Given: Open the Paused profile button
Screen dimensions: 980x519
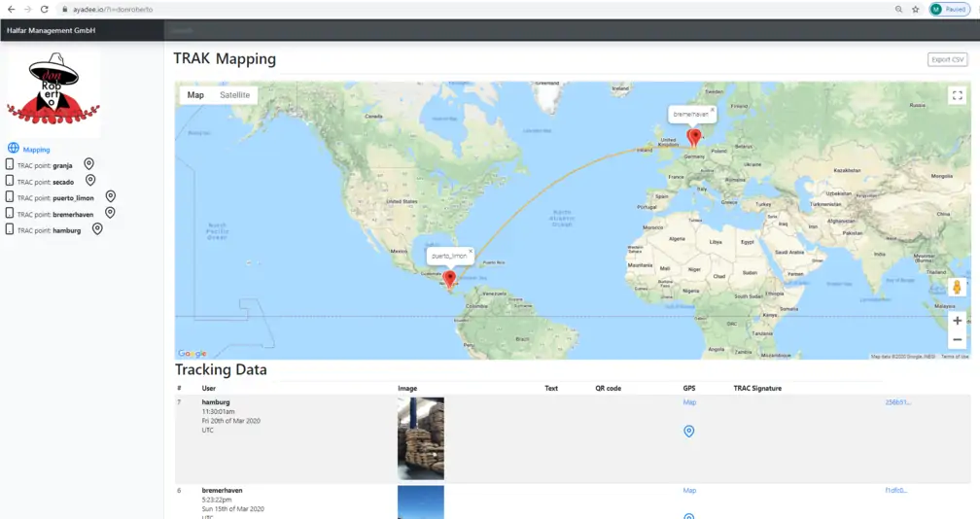Looking at the screenshot, I should (x=949, y=10).
